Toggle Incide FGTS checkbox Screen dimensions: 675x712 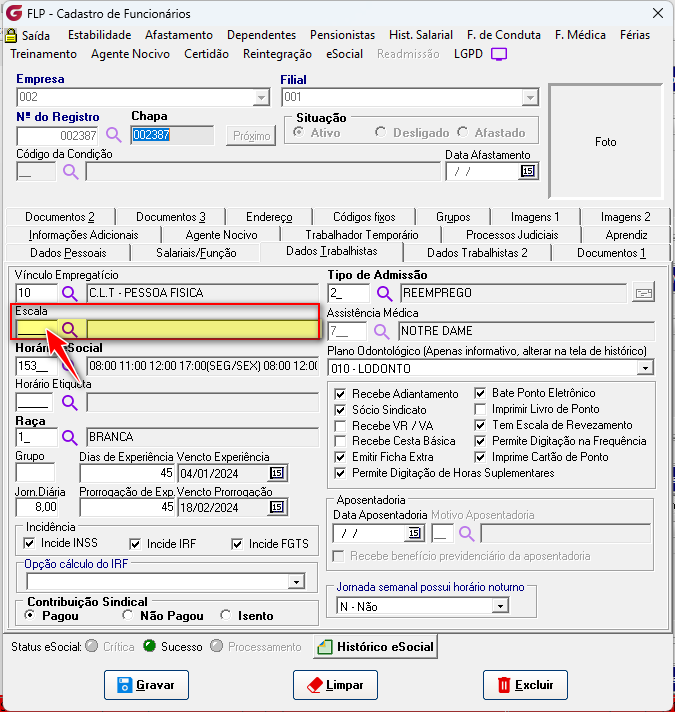[x=237, y=544]
